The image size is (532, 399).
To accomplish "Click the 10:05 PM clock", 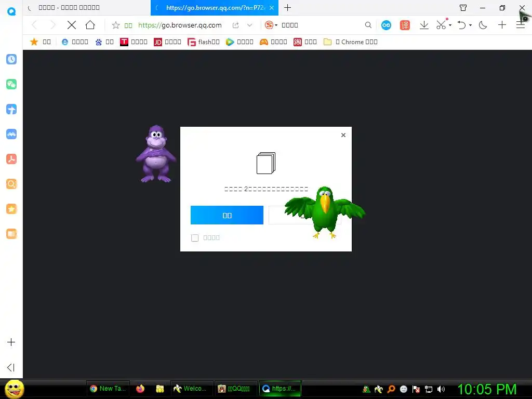I will (x=487, y=389).
